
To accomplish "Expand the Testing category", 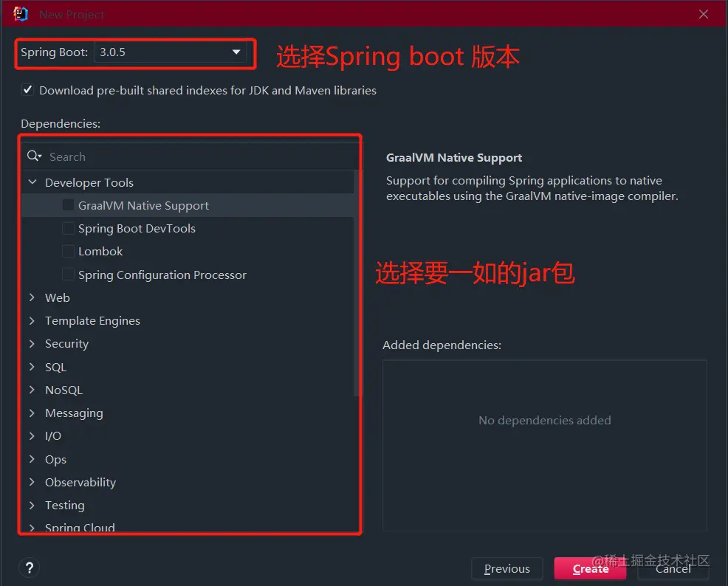I will point(32,505).
